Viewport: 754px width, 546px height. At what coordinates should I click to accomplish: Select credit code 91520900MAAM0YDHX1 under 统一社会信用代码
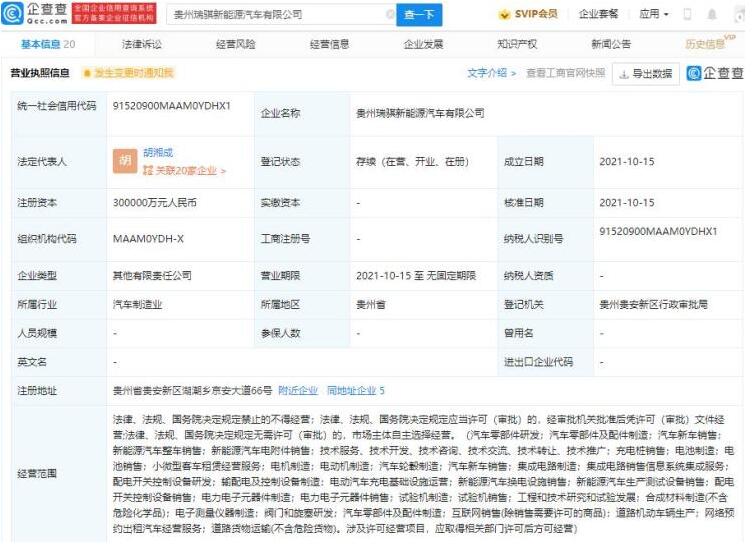tap(172, 105)
